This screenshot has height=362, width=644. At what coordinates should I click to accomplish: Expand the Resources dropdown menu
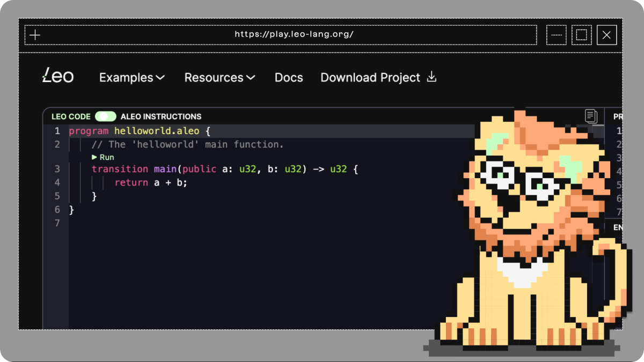(x=219, y=78)
